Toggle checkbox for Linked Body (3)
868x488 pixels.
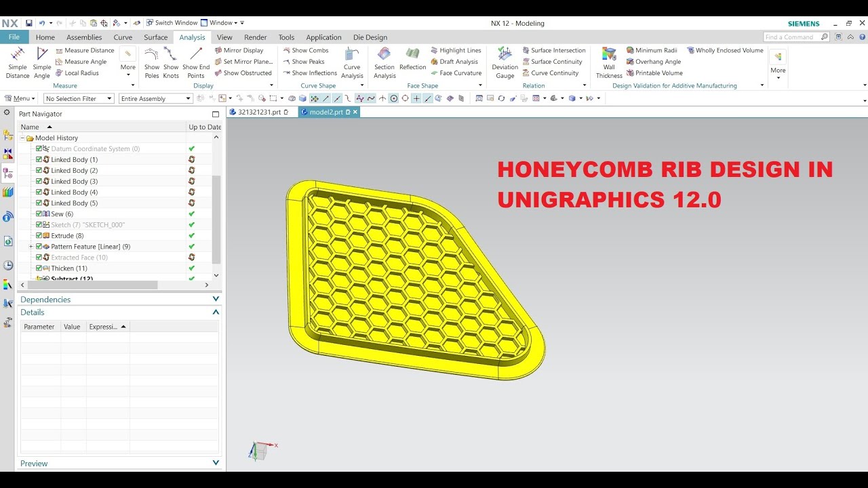[x=39, y=182]
